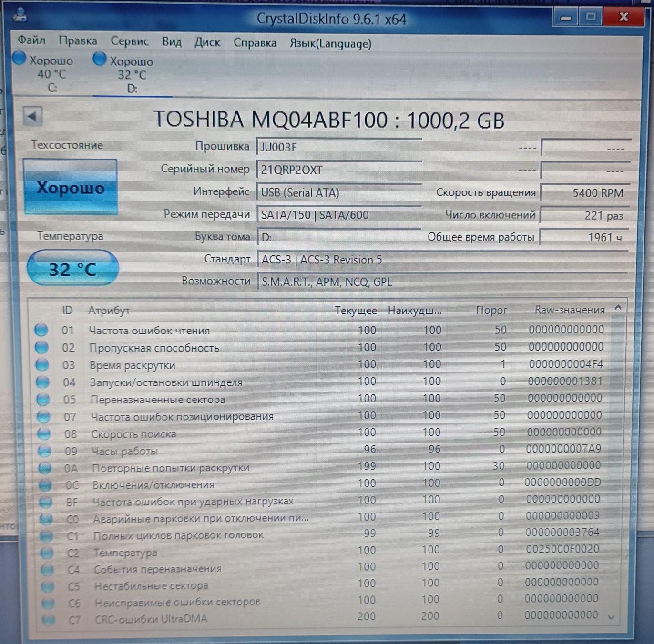Click raw value 0000000007A9

[563, 449]
